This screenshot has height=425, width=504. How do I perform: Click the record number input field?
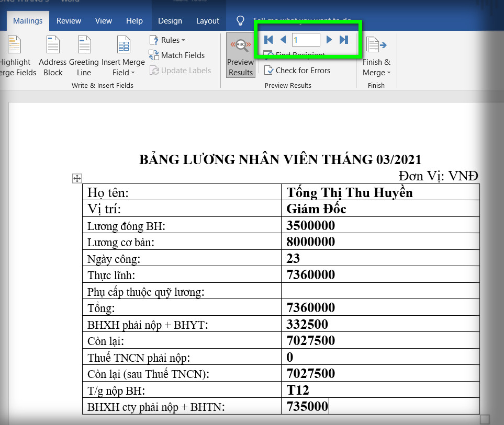[x=306, y=40]
